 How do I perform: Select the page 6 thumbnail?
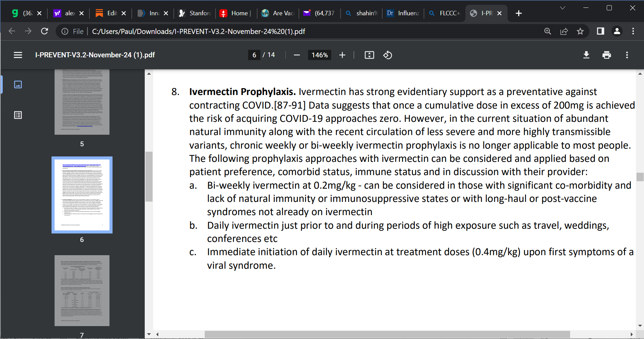point(82,195)
